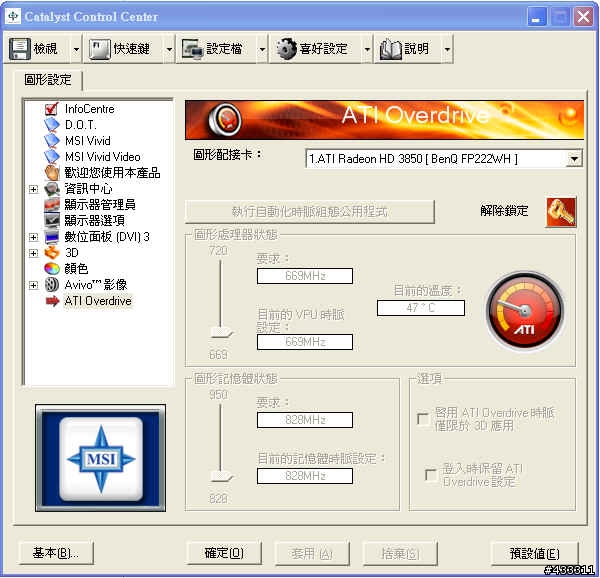Image resolution: width=600 pixels, height=578 pixels.
Task: Click the 設定檔 profiles icon
Action: coord(192,49)
